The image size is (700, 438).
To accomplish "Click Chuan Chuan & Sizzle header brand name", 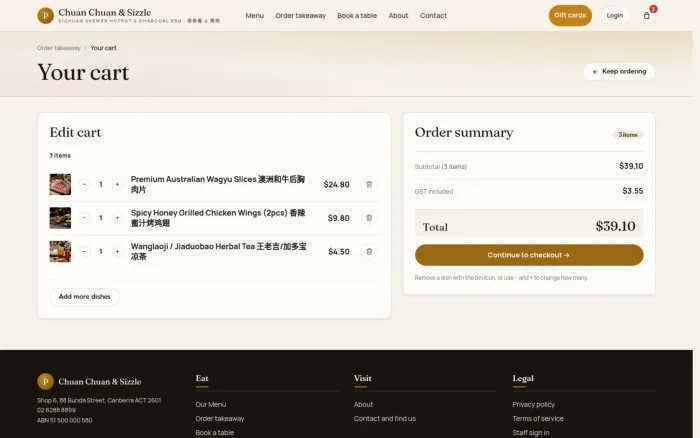I will [x=104, y=13].
